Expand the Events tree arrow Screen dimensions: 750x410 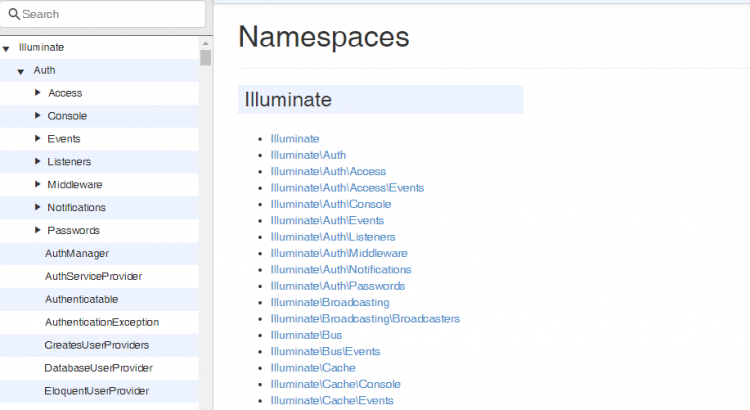(37, 139)
